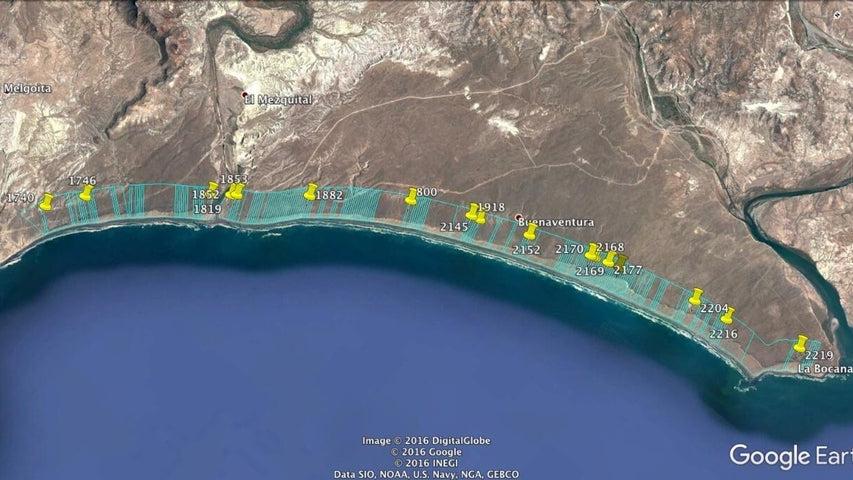This screenshot has height=480, width=853.
Task: Click the Melgoita place label
Action: pyautogui.click(x=27, y=88)
